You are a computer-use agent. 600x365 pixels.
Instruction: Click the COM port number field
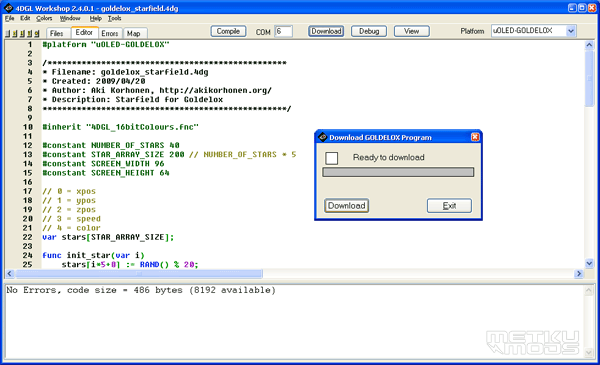(284, 31)
